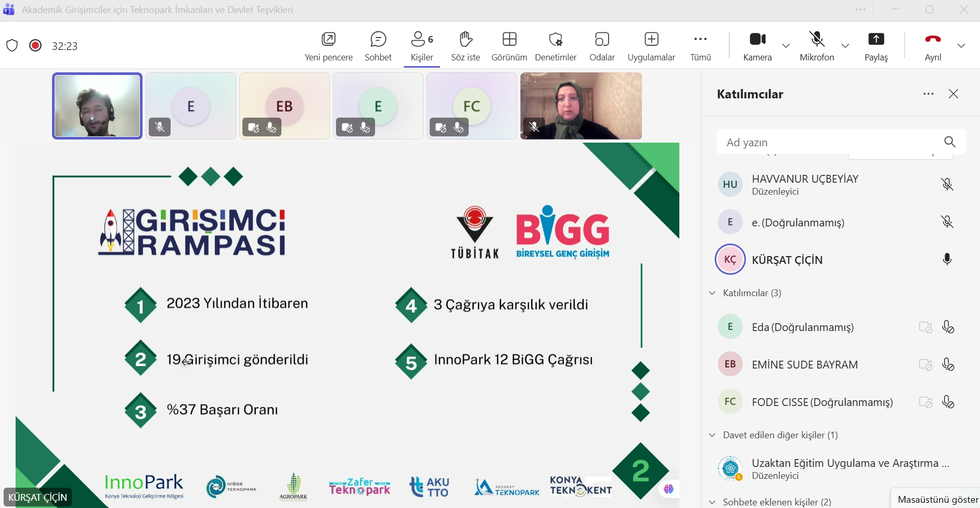This screenshot has height=508, width=980.
Task: Open the dropdown arrow beside Ayrıl
Action: tap(961, 46)
